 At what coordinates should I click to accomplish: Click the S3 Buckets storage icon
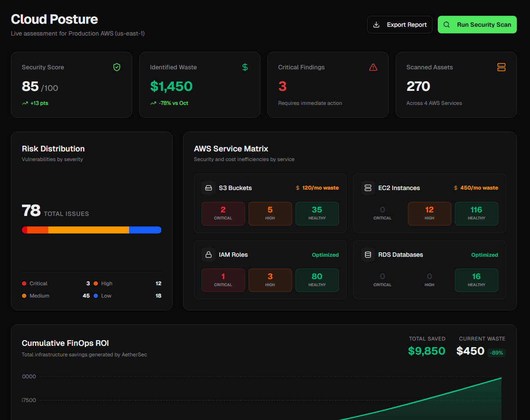[x=209, y=188]
